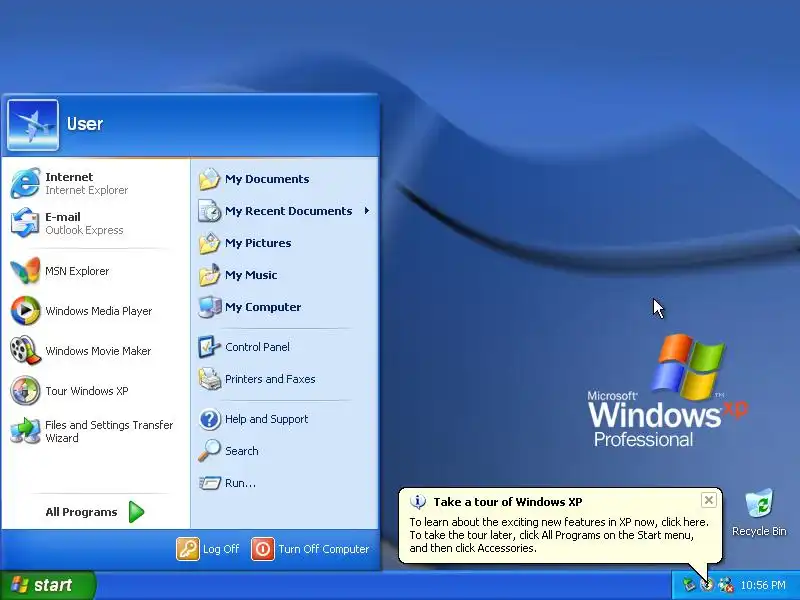Viewport: 800px width, 600px height.
Task: Click the 10:56 PM taskbar clock
Action: point(763,585)
